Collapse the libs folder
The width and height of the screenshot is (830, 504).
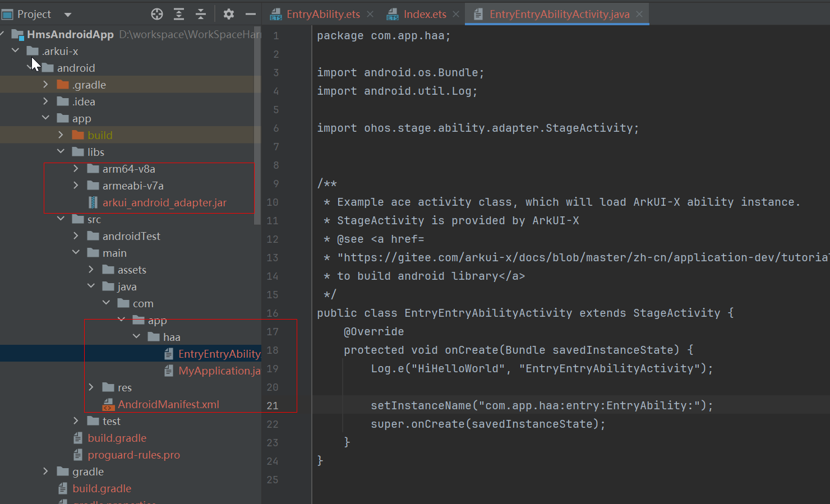coord(61,152)
